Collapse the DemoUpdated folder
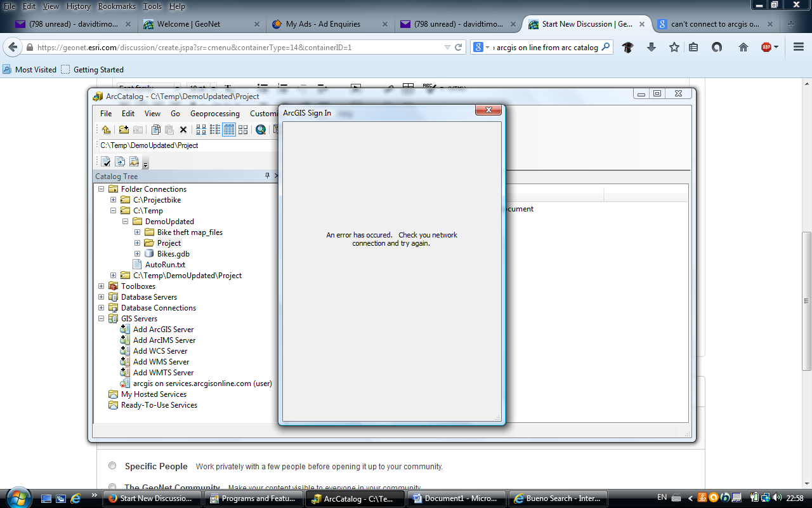The image size is (812, 508). 125,222
